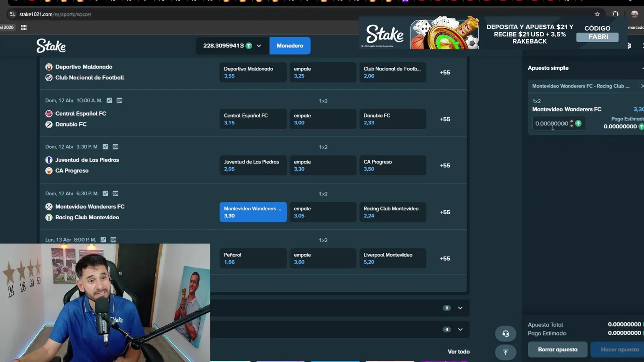Click the Ver todo link

(x=459, y=352)
